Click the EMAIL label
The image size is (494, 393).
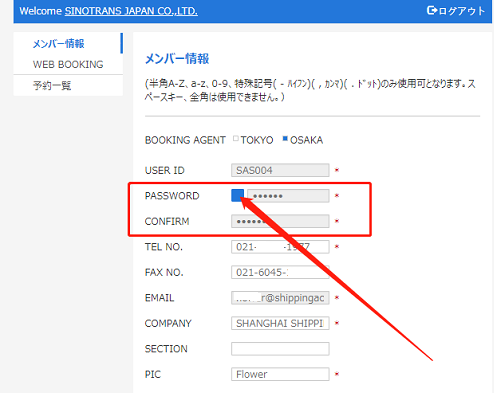pos(159,298)
